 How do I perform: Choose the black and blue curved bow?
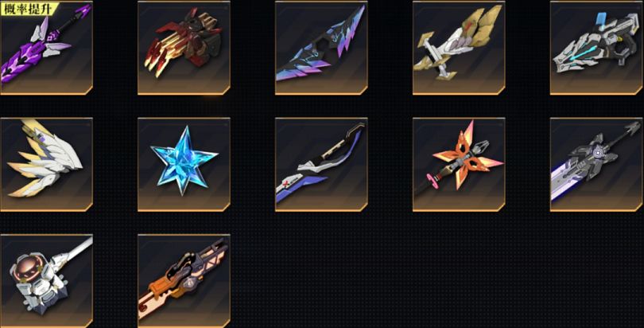pos(321,165)
